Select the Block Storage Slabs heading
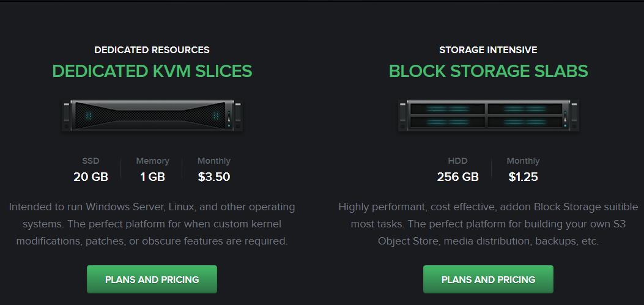 (488, 71)
